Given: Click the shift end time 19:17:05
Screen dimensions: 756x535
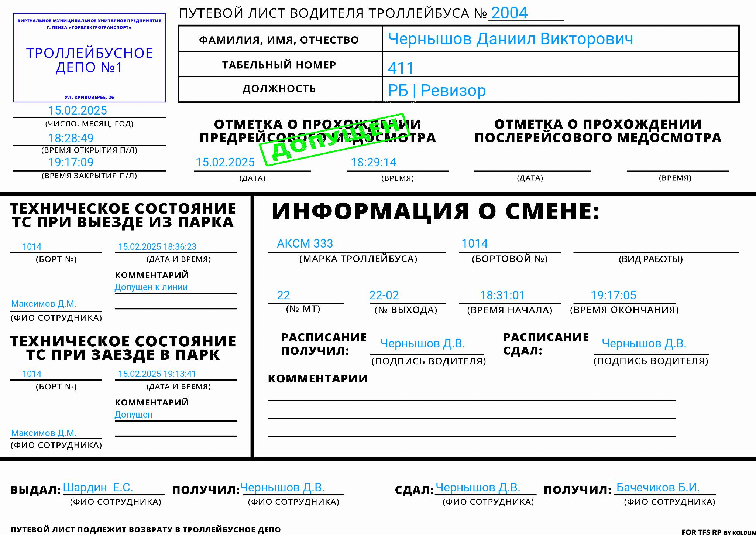Looking at the screenshot, I should point(614,296).
